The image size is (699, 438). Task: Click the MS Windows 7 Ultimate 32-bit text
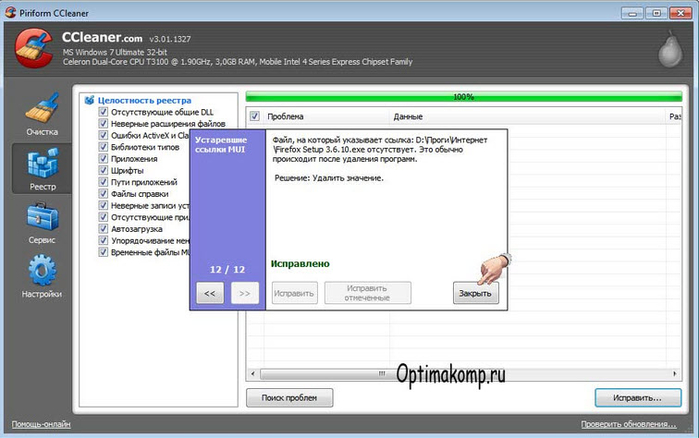[115, 52]
